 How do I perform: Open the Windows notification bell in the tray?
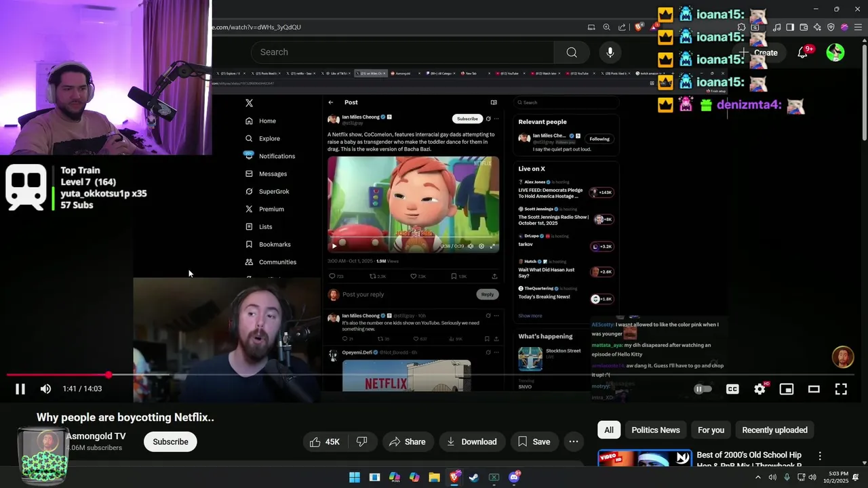pos(856,477)
